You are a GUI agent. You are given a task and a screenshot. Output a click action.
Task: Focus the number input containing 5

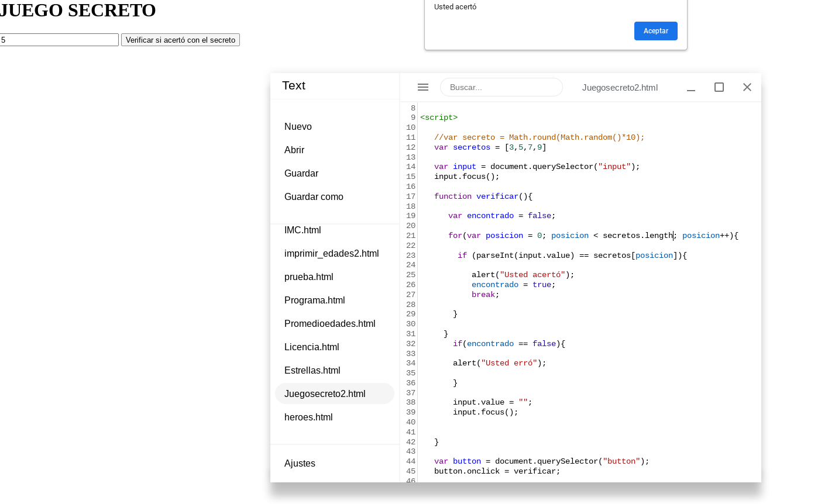pos(59,40)
